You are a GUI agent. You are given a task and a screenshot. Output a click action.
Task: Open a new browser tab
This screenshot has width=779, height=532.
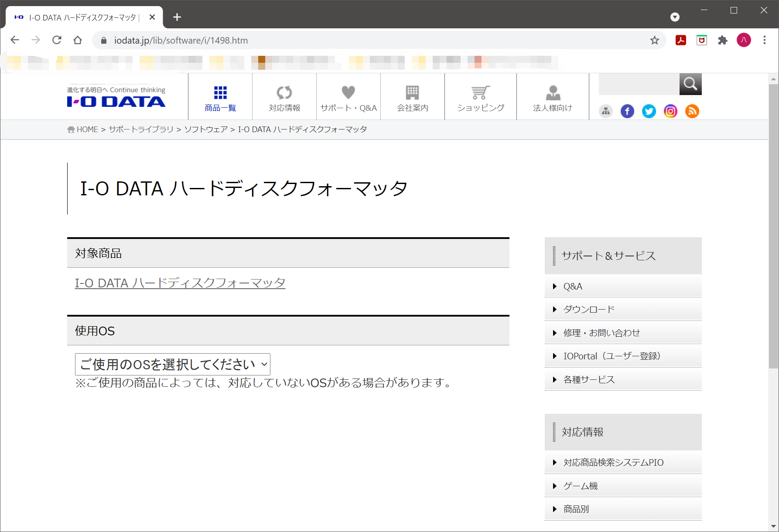pos(177,17)
